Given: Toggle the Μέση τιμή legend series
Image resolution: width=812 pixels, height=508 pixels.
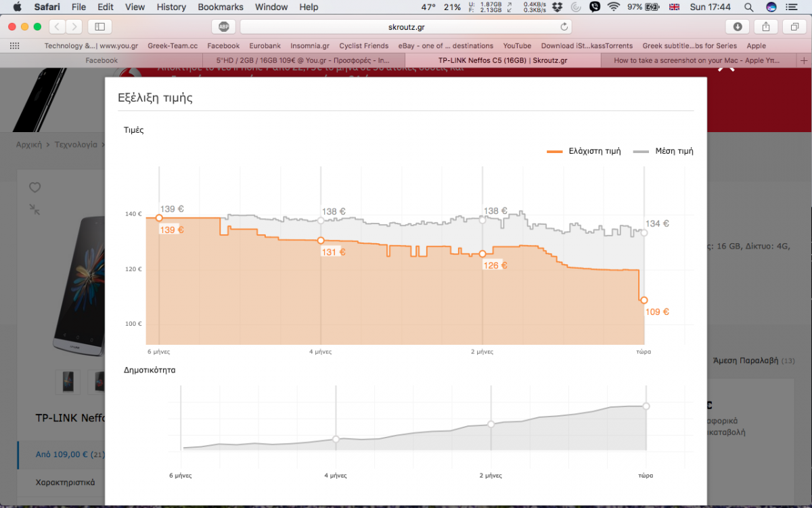Looking at the screenshot, I should [x=663, y=151].
